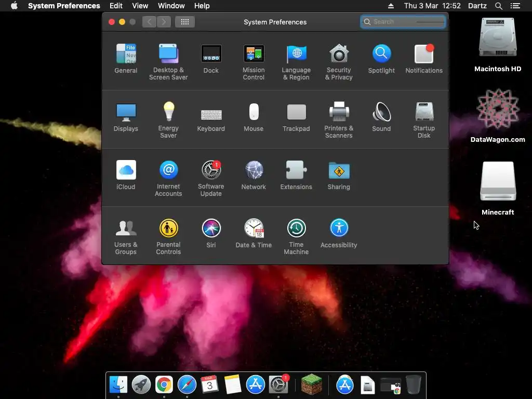Open Safari from the Dock
532x399 pixels.
187,385
